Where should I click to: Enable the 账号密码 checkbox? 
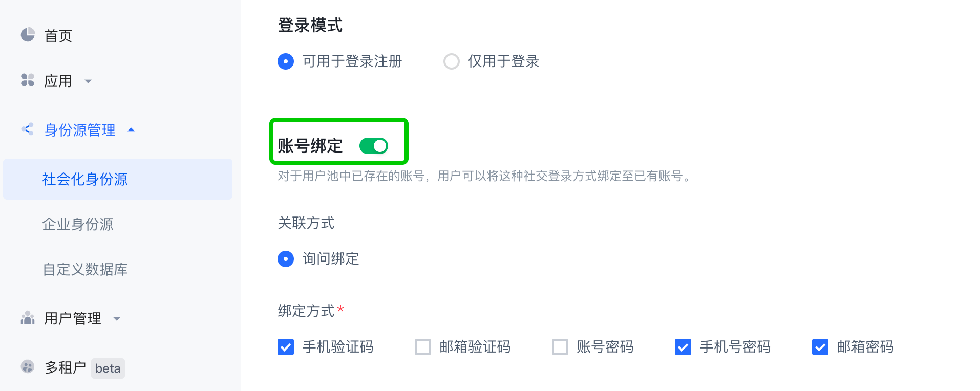(560, 347)
